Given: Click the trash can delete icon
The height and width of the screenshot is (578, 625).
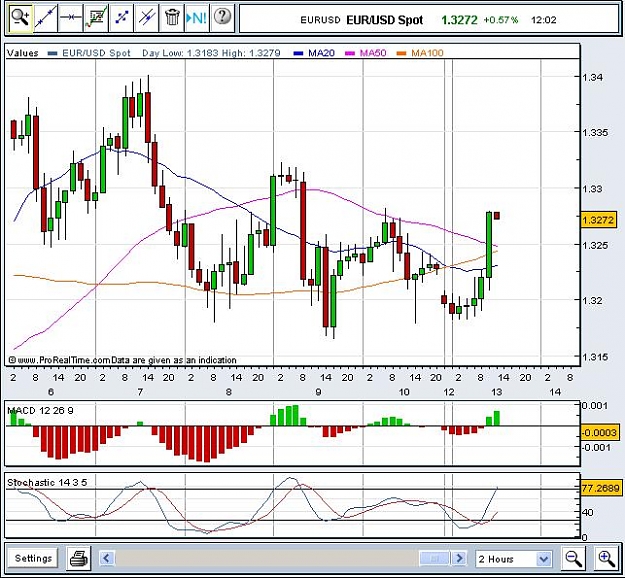Looking at the screenshot, I should (x=172, y=18).
